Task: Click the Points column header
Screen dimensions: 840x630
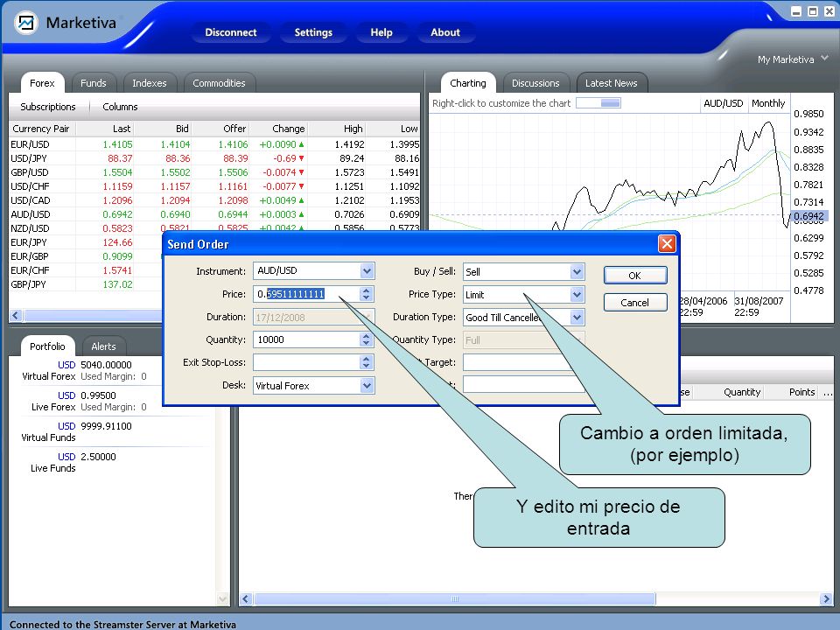Action: (801, 392)
